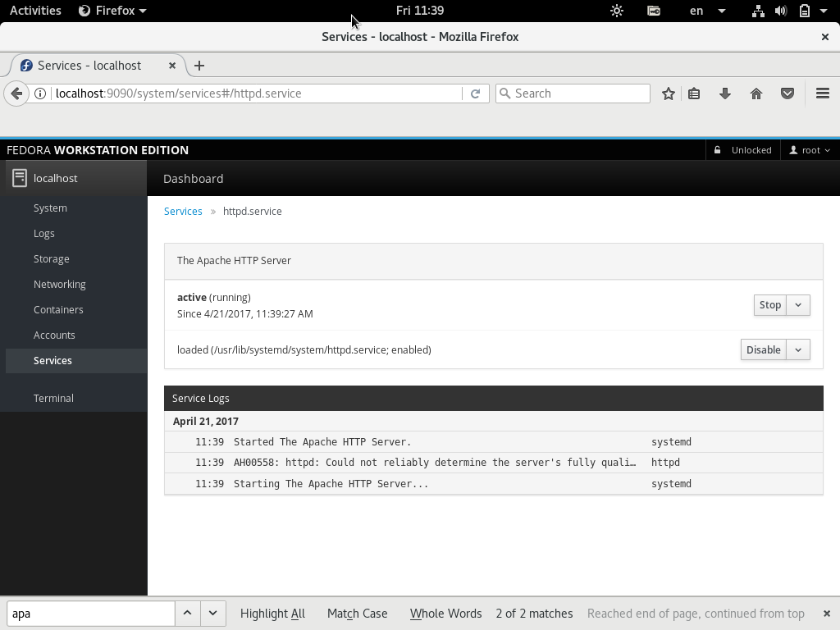Click the find bar text field containing apa
The image size is (840, 630).
pyautogui.click(x=91, y=614)
